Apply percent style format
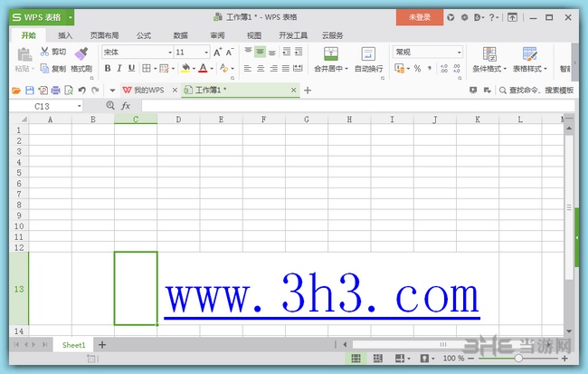Viewport: 588px width, 374px height. pyautogui.click(x=417, y=68)
